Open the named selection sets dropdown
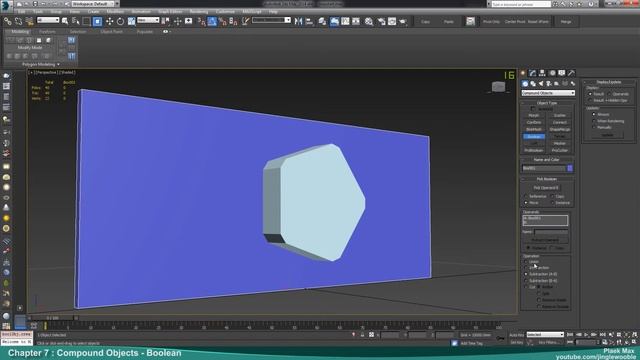The width and height of the screenshot is (640, 360). [x=271, y=20]
